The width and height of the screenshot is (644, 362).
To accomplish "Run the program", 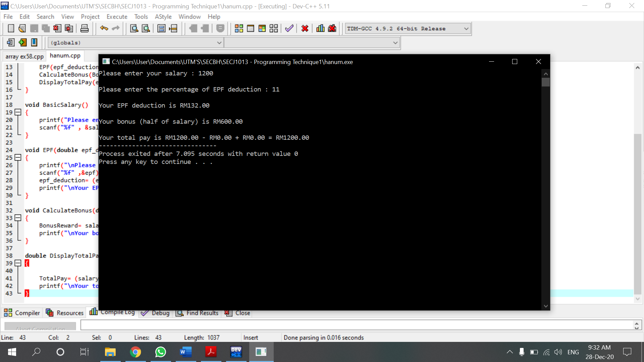I will click(251, 28).
